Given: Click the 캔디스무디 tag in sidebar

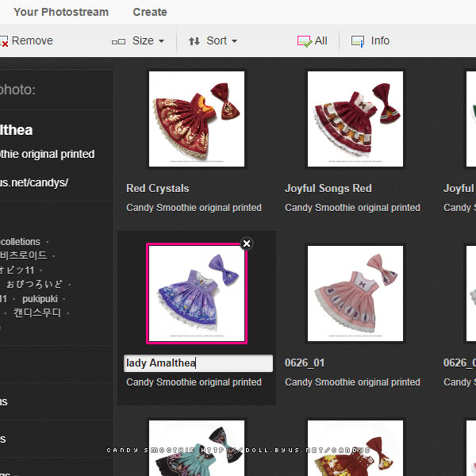Looking at the screenshot, I should (x=37, y=313).
